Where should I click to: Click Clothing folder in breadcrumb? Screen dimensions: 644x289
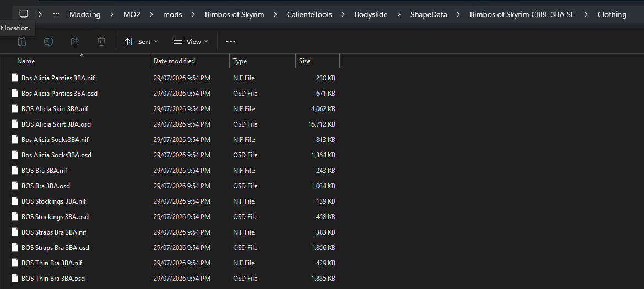click(612, 14)
